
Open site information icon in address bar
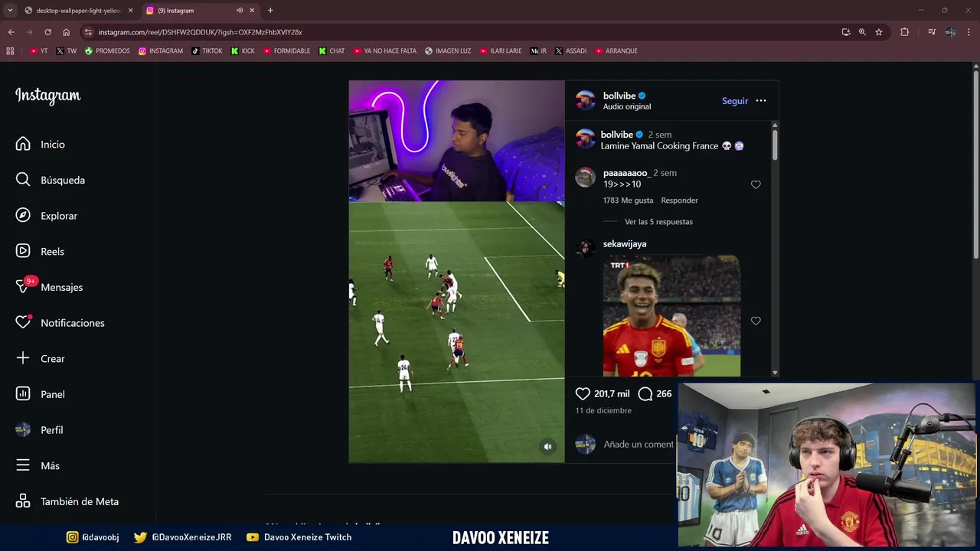click(88, 32)
